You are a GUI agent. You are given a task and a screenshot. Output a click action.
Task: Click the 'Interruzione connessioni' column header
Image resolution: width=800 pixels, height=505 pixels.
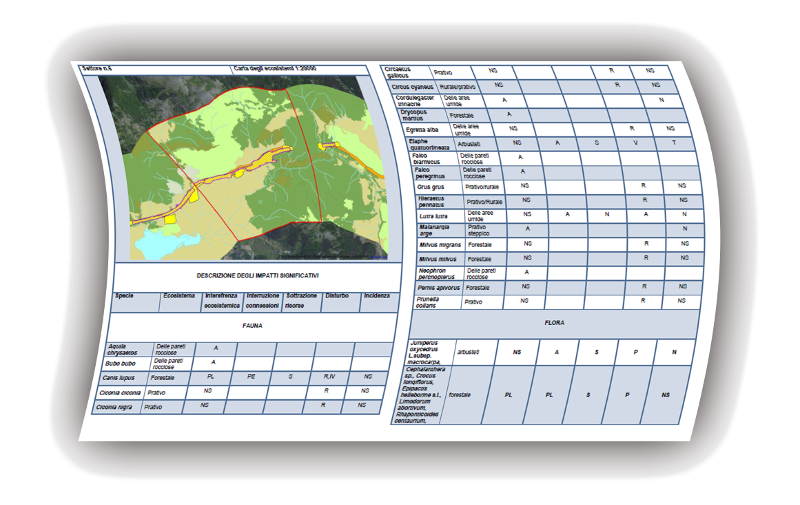(262, 300)
